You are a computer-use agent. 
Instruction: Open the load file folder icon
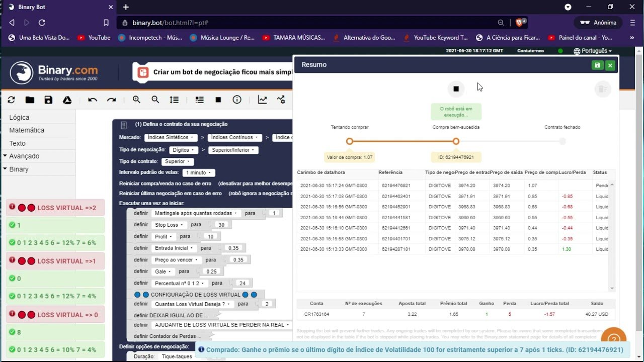pyautogui.click(x=30, y=100)
